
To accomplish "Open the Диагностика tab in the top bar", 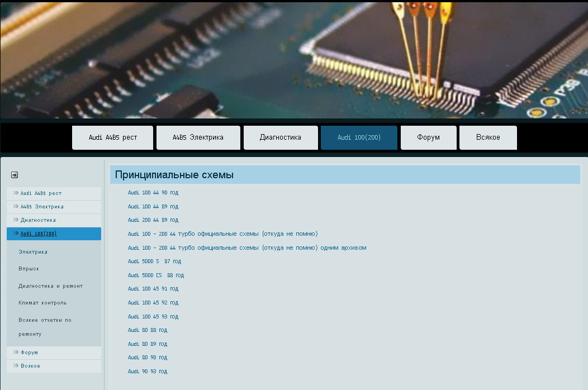I will [x=280, y=137].
